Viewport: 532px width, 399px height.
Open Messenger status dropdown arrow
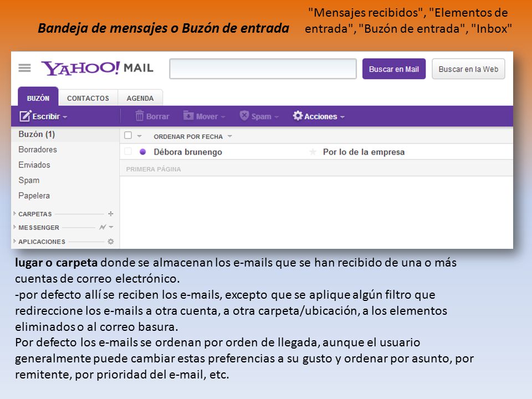[x=111, y=227]
